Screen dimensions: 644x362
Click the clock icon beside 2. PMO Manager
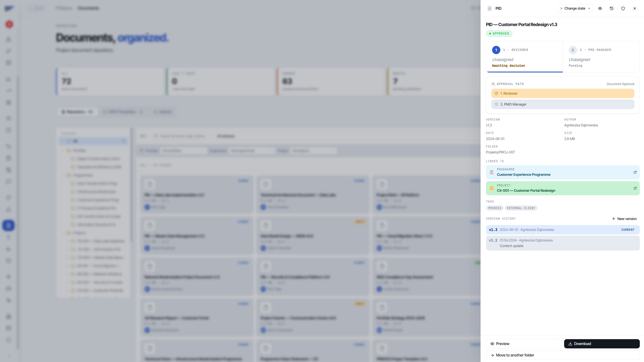click(x=496, y=104)
